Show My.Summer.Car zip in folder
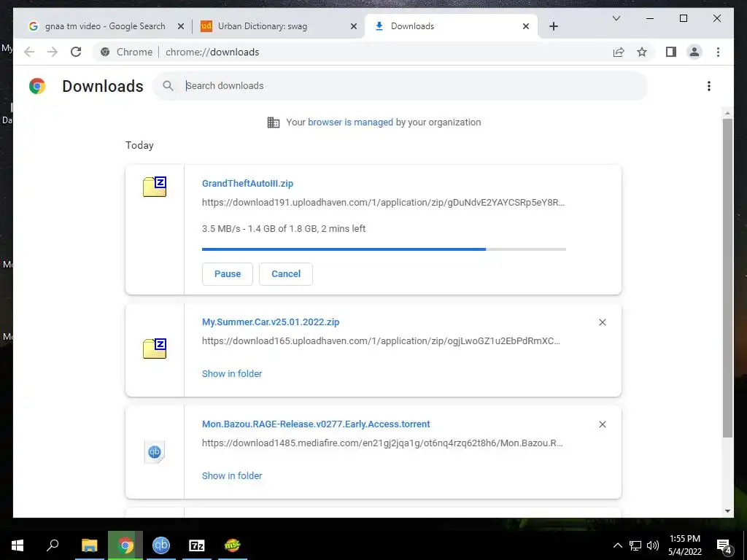The width and height of the screenshot is (747, 560). click(232, 374)
